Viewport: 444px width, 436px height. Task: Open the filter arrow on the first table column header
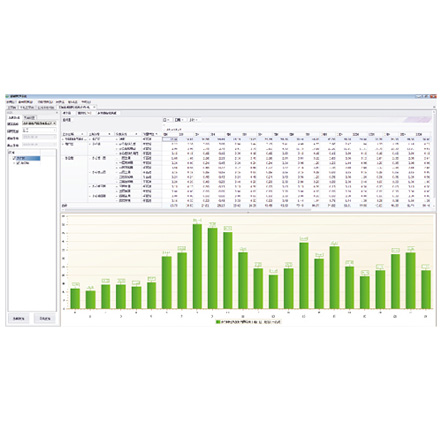(83, 134)
